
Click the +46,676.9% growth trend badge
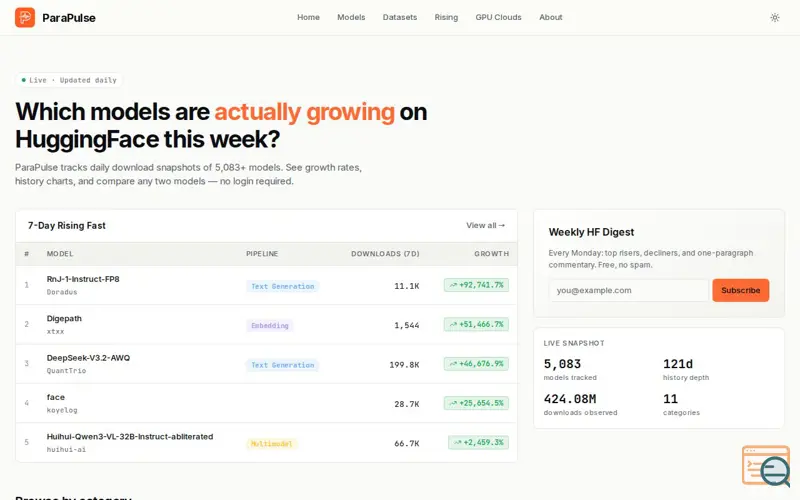point(476,364)
